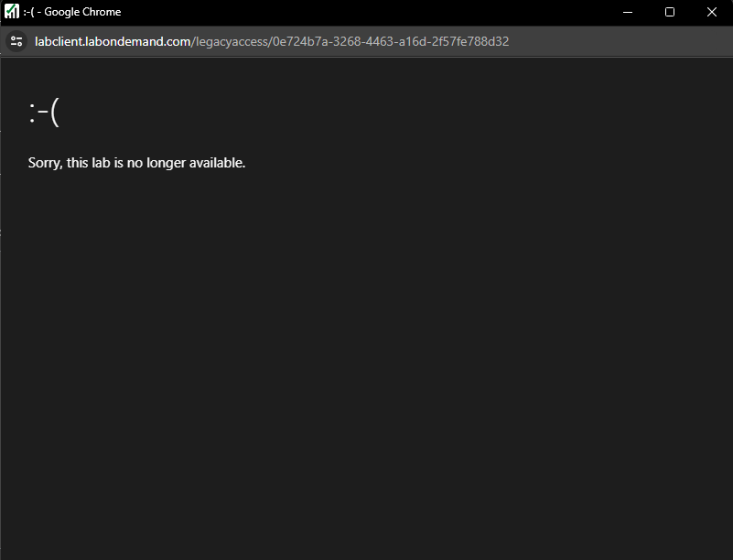This screenshot has height=560, width=733.
Task: Minimize the Chrome window
Action: [628, 12]
